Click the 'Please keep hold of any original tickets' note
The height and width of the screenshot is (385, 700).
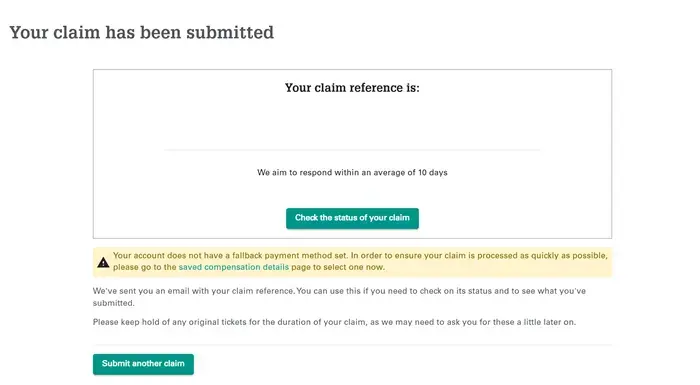[x=334, y=322]
